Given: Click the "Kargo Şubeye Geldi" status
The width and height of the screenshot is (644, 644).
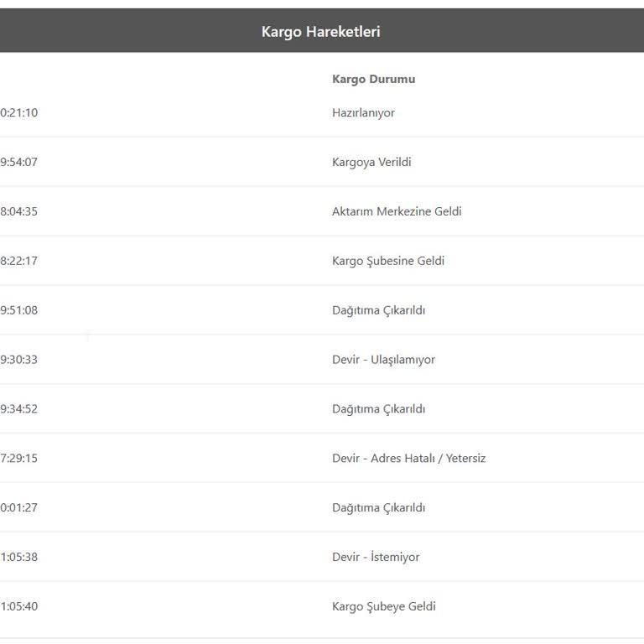Looking at the screenshot, I should pyautogui.click(x=384, y=607).
